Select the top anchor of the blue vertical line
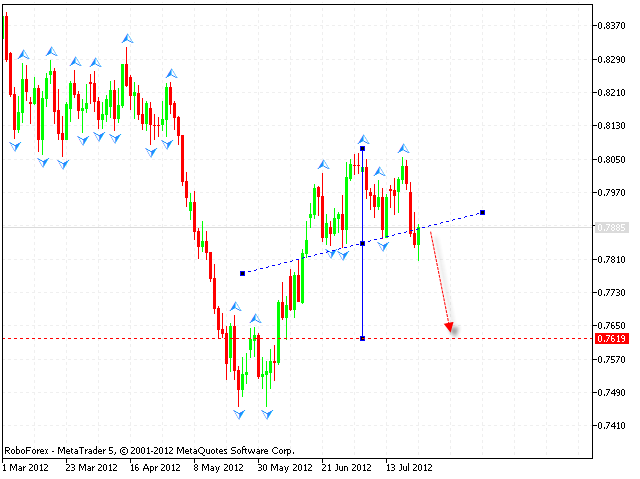Viewport: 640px width, 479px height. [362, 149]
